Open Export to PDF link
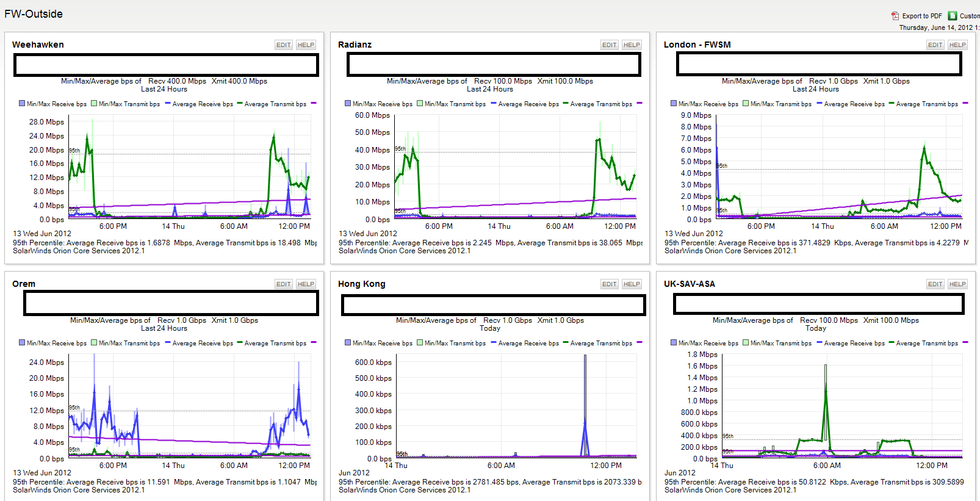980x501 pixels. (x=922, y=16)
